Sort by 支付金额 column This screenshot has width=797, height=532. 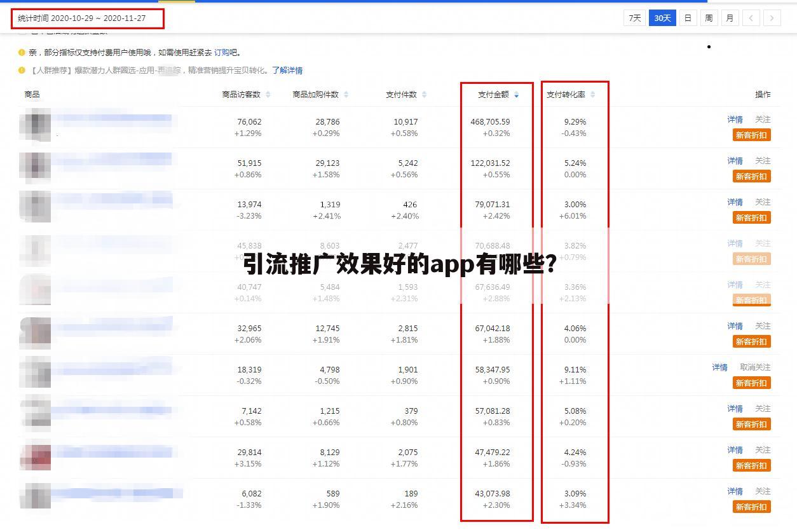498,95
